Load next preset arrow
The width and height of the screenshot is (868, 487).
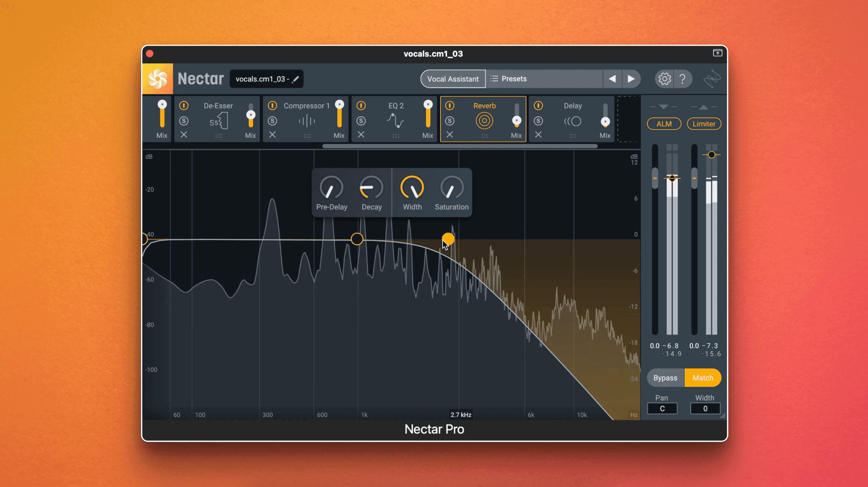pos(631,79)
